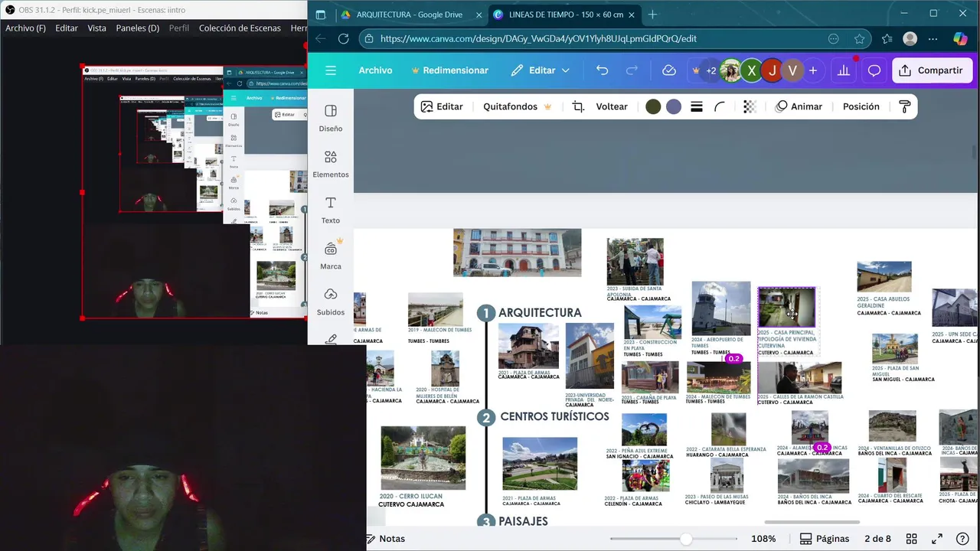Select the Aeropuerto de Tumbes photo
The image size is (980, 551).
pyautogui.click(x=721, y=308)
